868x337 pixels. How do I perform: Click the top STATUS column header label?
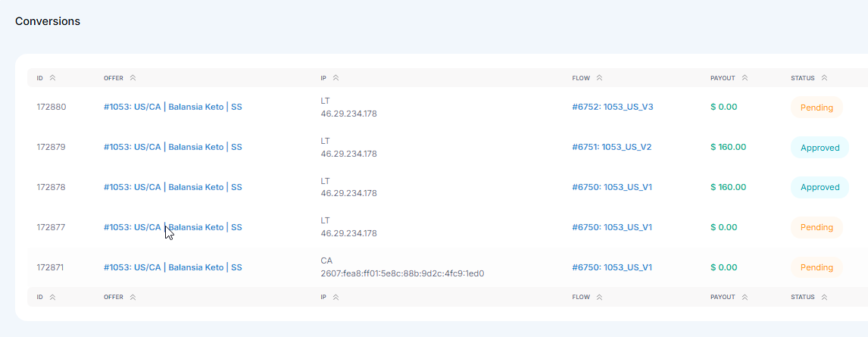point(803,78)
